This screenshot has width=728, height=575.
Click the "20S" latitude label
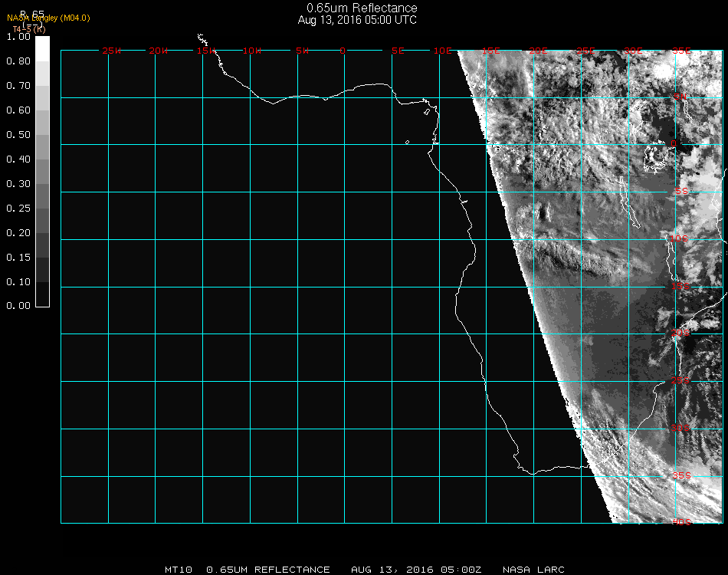pos(680,333)
